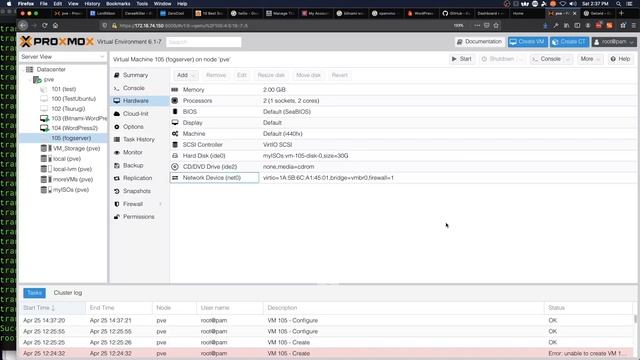The width and height of the screenshot is (640, 360).
Task: Click the Help button
Action: click(620, 59)
